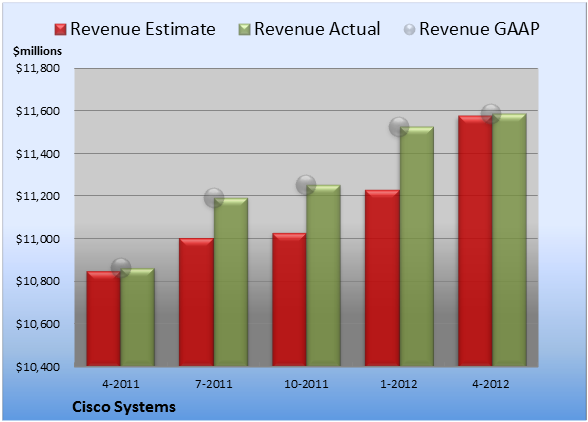
Task: Click the '$11,000' axis value
Action: pos(38,239)
